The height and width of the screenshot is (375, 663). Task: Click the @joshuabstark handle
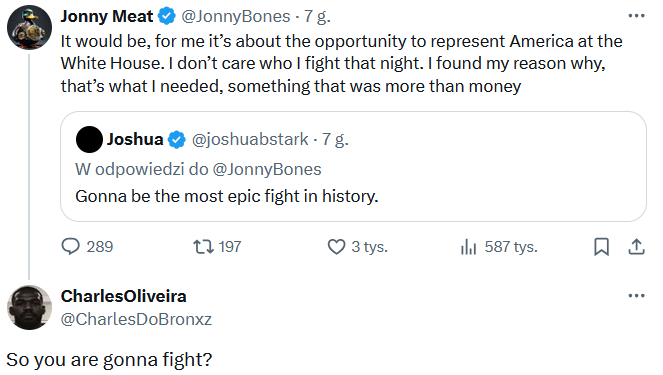pos(250,140)
